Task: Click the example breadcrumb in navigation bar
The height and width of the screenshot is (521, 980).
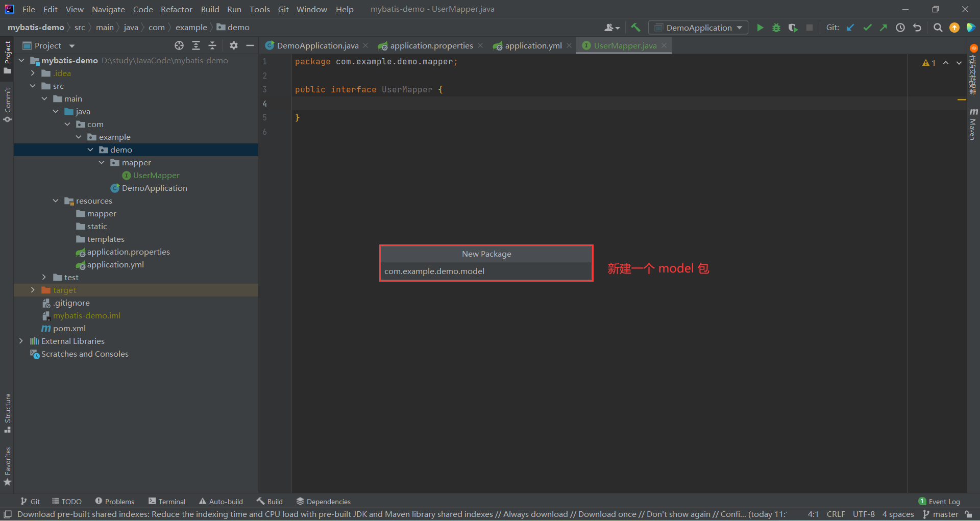Action: [x=191, y=28]
